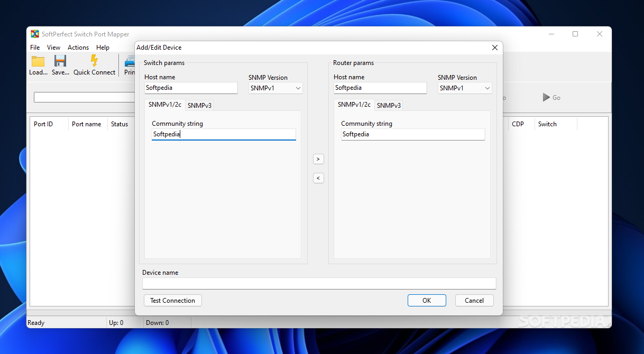The height and width of the screenshot is (354, 644).
Task: Sort by Port name column header
Action: click(x=88, y=124)
